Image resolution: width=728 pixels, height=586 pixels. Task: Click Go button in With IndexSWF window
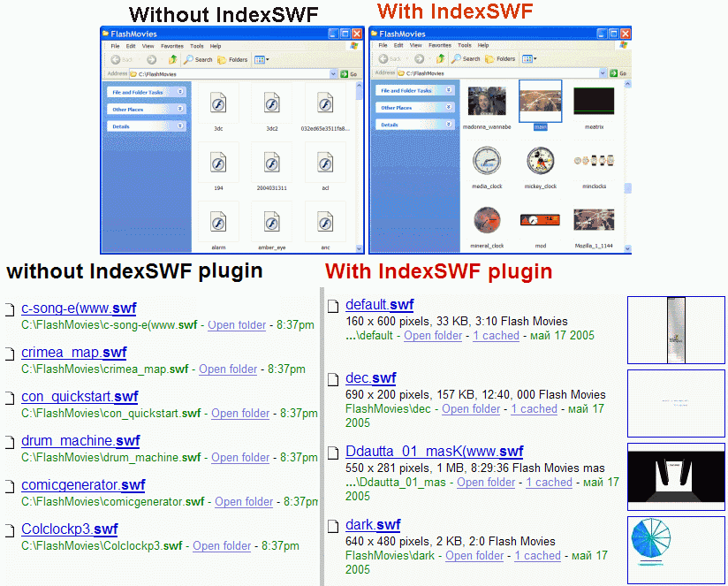pos(618,72)
